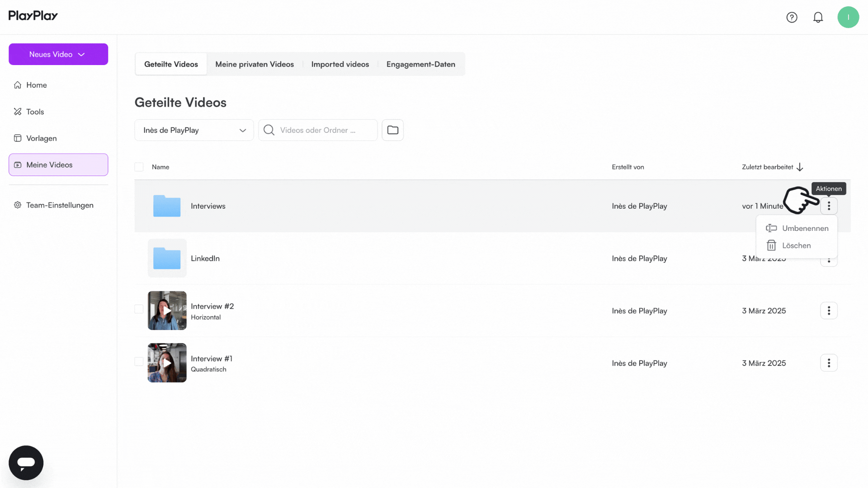Click the Vorlagen template icon
This screenshot has height=488, width=868.
point(18,138)
